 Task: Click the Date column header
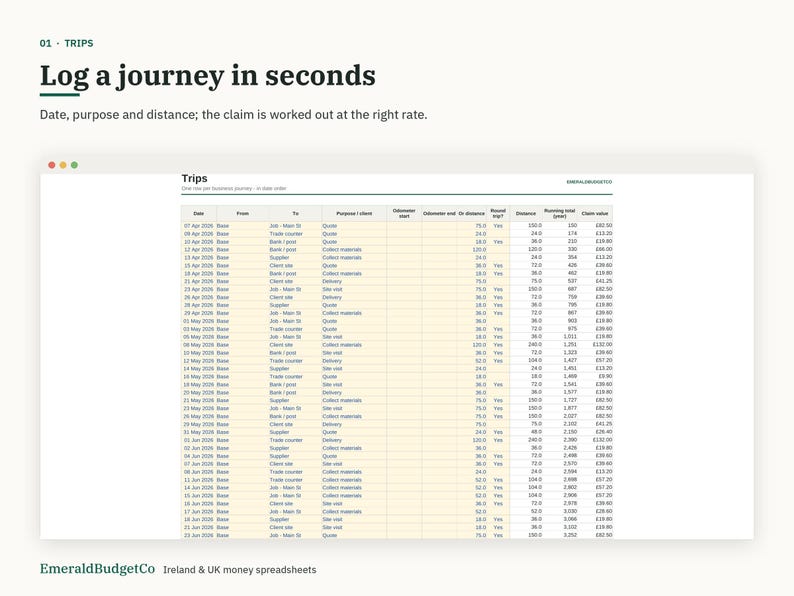point(198,214)
